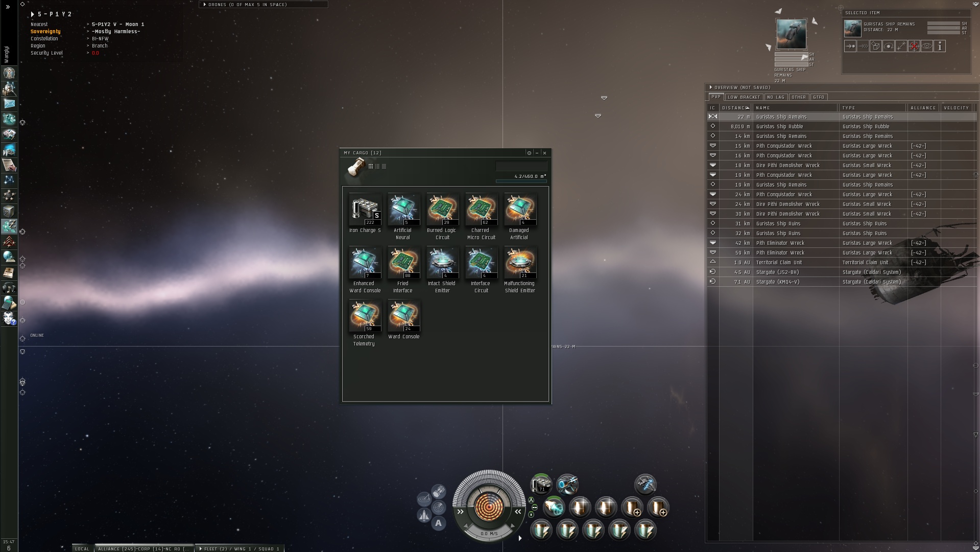Open the EVE Mail envelope icon
The image size is (980, 552).
point(9,104)
